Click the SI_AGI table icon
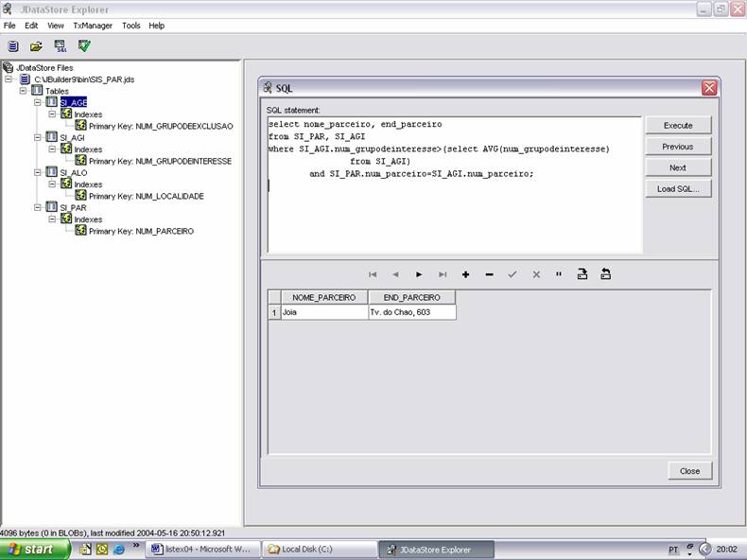747x560 pixels. tap(51, 137)
